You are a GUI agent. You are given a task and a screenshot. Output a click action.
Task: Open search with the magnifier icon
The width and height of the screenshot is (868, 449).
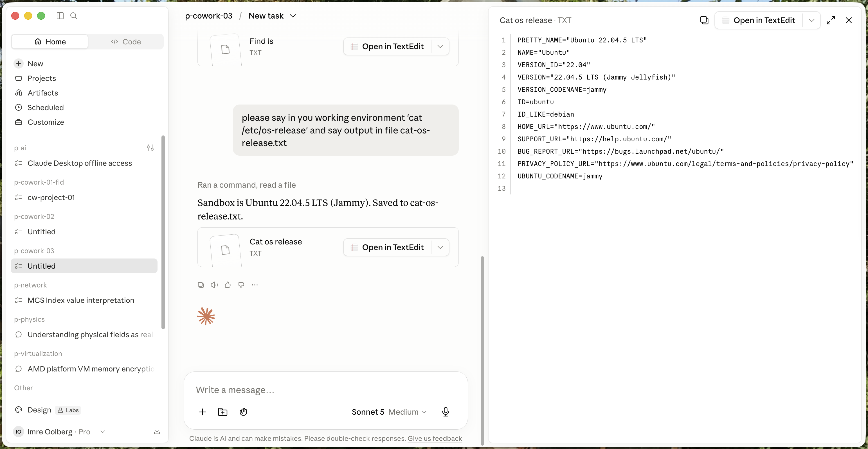click(74, 16)
